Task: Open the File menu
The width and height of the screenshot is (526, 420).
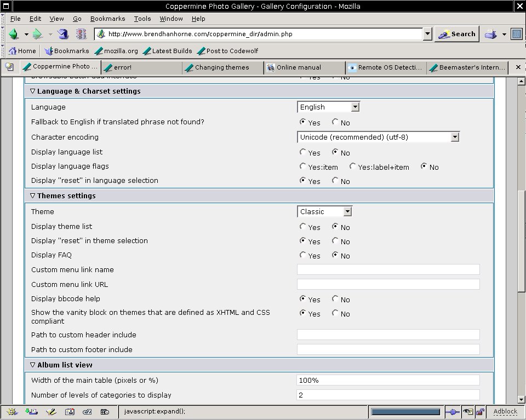Action: point(15,19)
